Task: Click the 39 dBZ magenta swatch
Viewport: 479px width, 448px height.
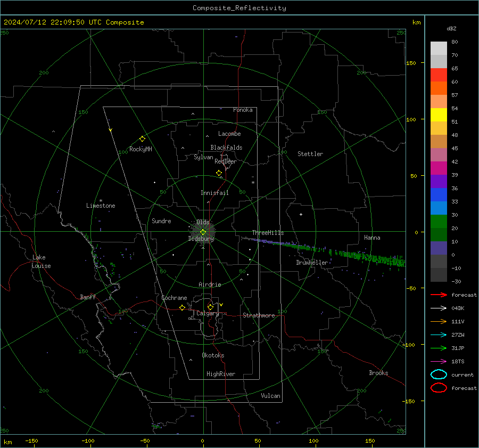Action: (439, 168)
